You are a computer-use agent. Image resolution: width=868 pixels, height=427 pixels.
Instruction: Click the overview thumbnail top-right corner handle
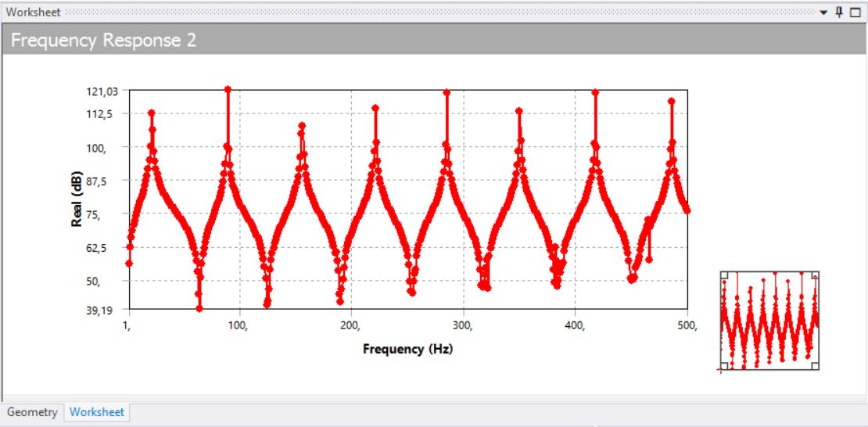pos(815,275)
